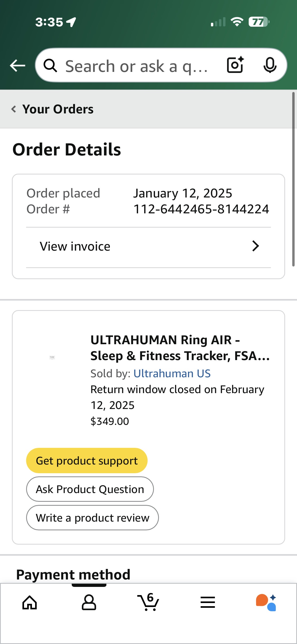The width and height of the screenshot is (297, 644).
Task: Go to Home tab in bottom bar
Action: coord(30,602)
